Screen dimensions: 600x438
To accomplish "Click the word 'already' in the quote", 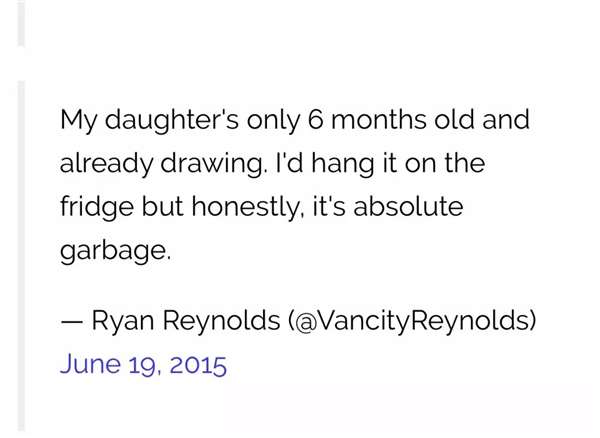I will coord(106,164).
